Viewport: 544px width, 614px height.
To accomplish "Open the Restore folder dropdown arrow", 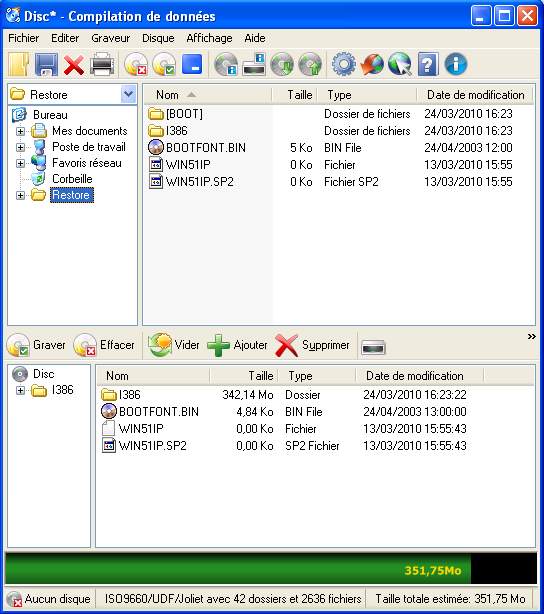I will 128,94.
